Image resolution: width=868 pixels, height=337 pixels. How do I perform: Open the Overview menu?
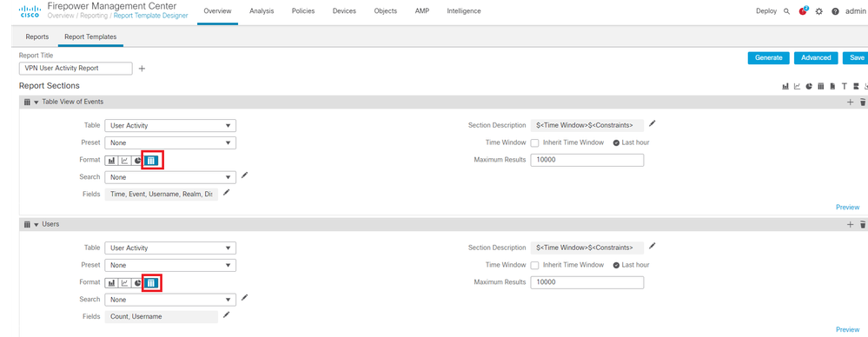tap(217, 11)
